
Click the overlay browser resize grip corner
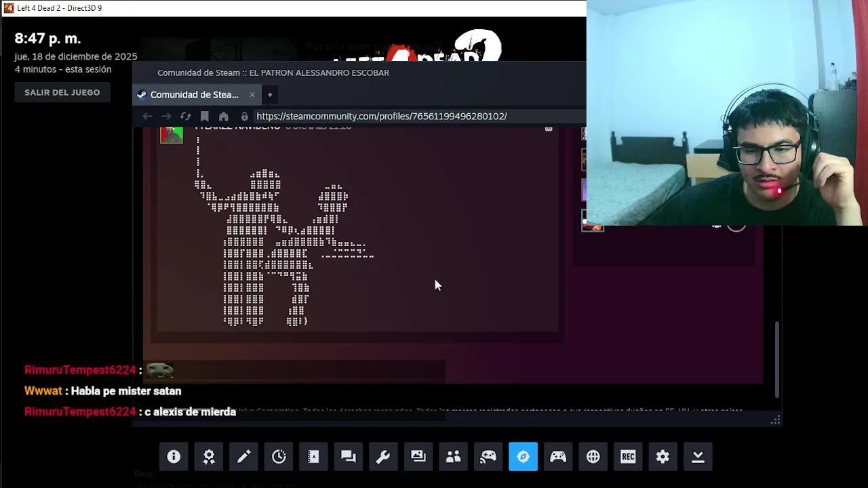(776, 420)
